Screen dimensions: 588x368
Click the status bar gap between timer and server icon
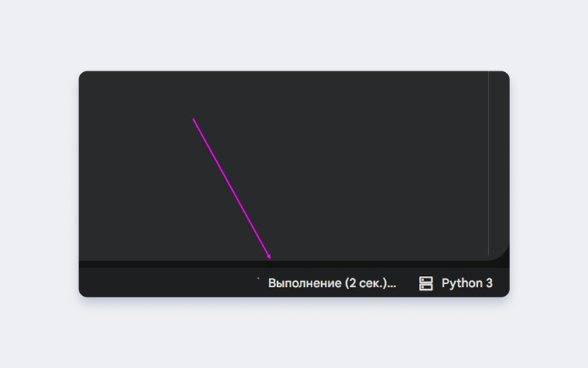pos(408,283)
